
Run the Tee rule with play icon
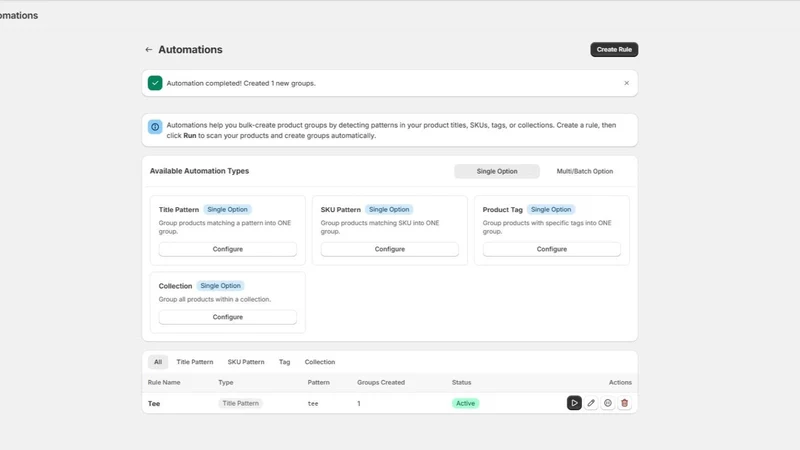tap(574, 403)
